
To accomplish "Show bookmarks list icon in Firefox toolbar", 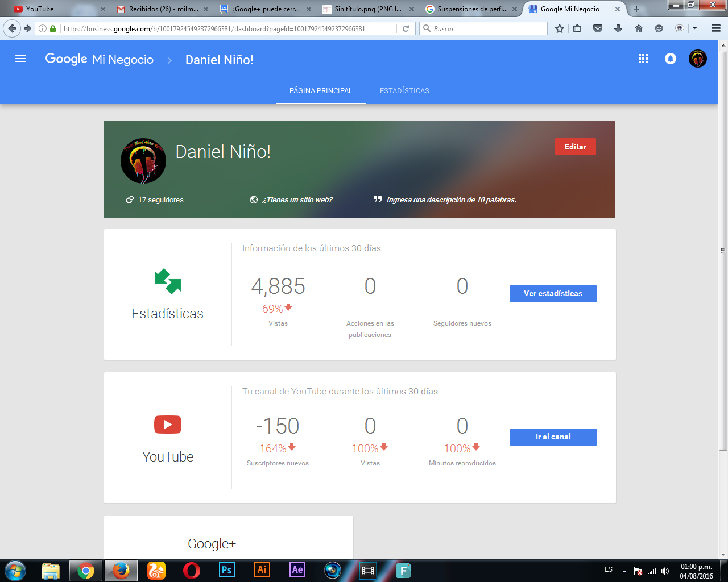I will 577,28.
